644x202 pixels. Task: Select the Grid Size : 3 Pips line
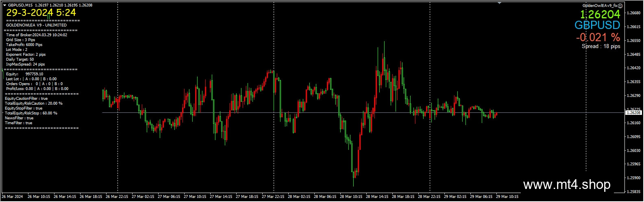coord(21,40)
